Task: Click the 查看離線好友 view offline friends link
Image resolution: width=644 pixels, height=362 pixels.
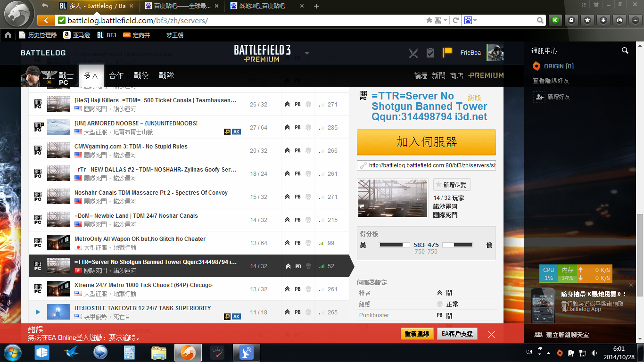Action: (552, 81)
